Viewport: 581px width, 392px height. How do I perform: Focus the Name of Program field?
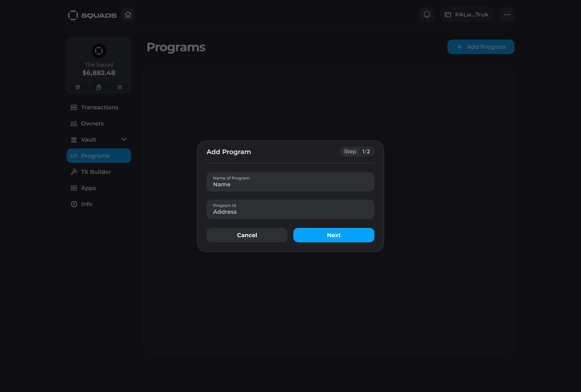coord(290,182)
